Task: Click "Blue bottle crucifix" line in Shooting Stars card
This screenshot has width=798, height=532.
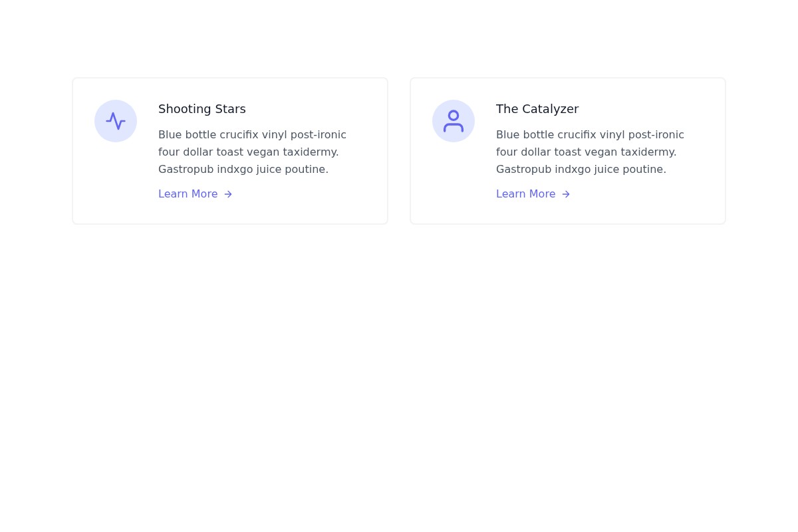Action: [x=252, y=135]
